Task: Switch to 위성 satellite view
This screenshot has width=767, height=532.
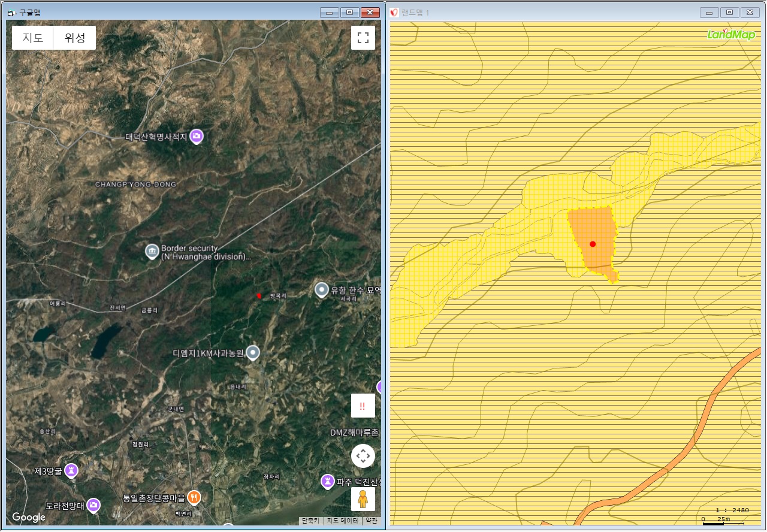Action: [x=75, y=38]
